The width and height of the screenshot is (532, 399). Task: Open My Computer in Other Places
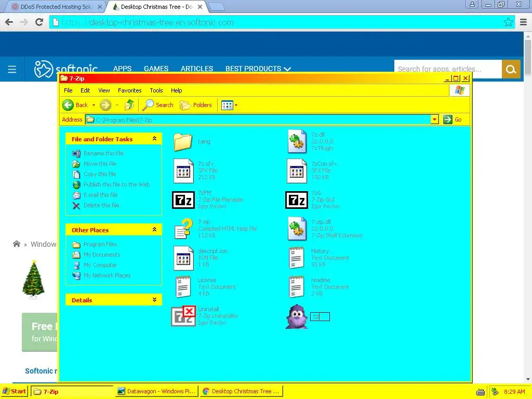coord(100,265)
